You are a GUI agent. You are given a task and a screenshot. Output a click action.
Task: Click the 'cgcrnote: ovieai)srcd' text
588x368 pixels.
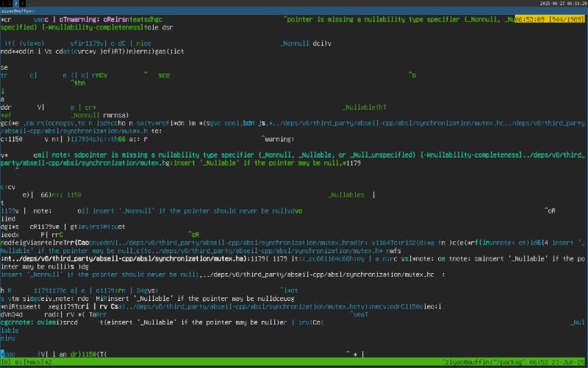(x=39, y=322)
